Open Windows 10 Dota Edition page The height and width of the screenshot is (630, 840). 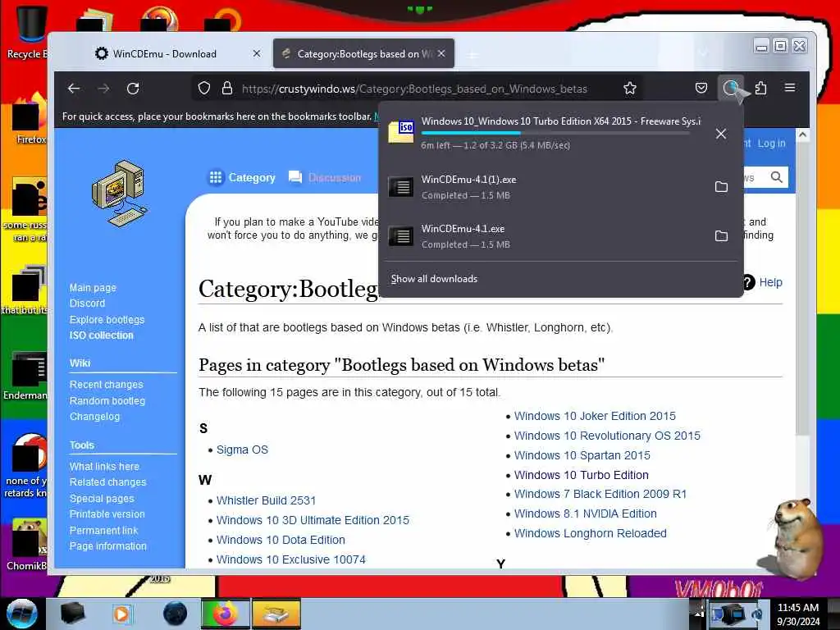click(281, 540)
